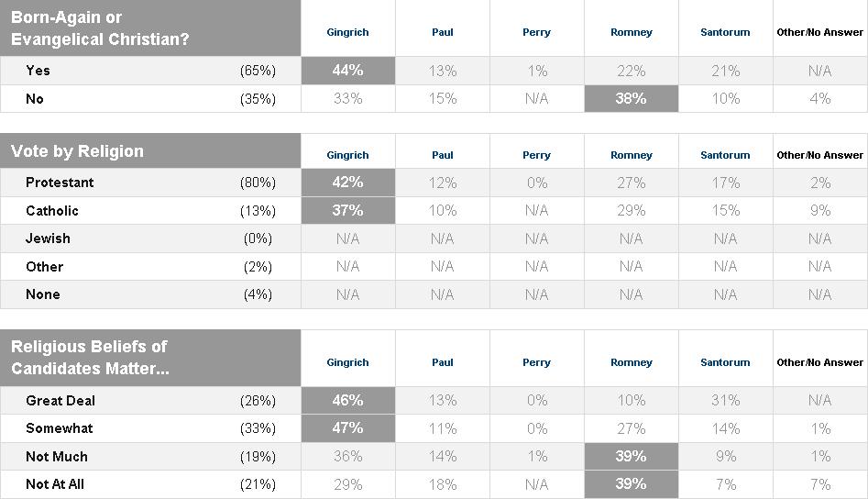Open Santorum link in Religious Beliefs table
The height and width of the screenshot is (499, 868).
[725, 362]
